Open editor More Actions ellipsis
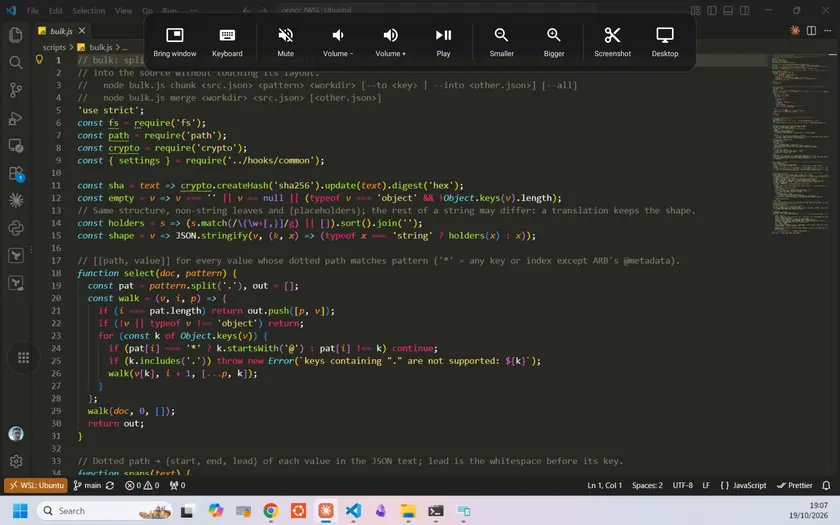The image size is (840, 525). [828, 31]
